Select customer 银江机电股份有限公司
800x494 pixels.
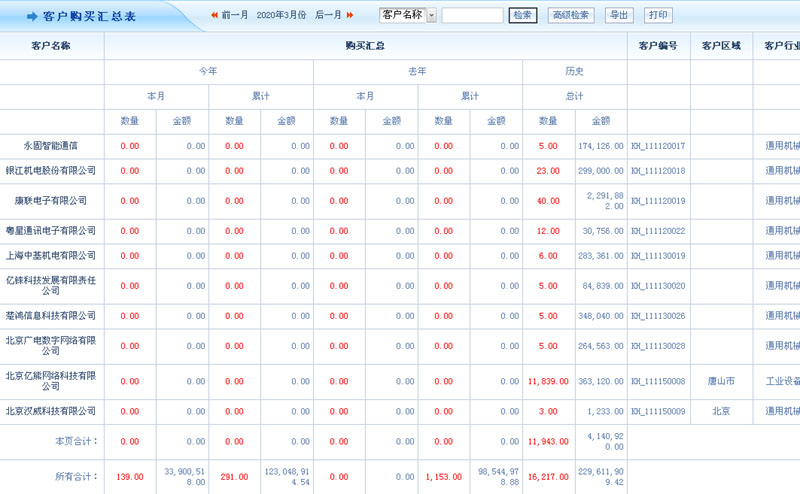pyautogui.click(x=51, y=171)
